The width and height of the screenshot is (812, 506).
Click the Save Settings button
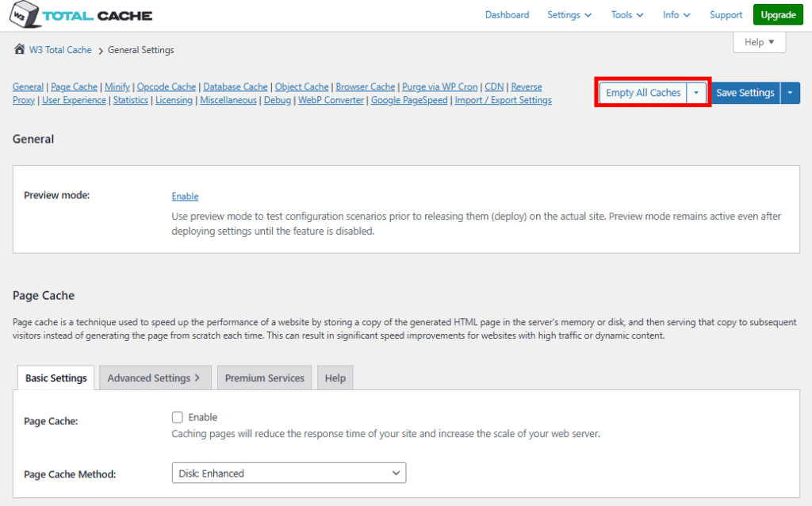(745, 93)
